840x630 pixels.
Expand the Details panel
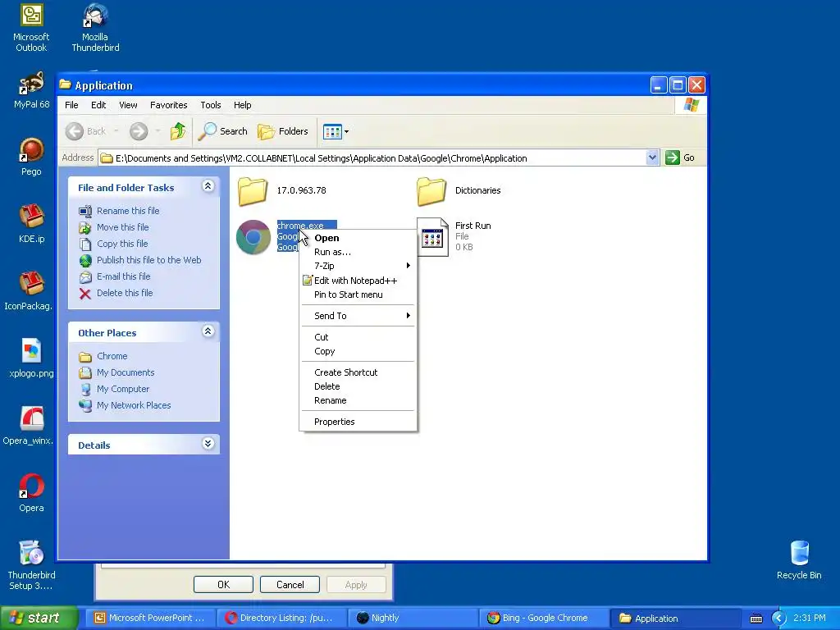point(208,444)
